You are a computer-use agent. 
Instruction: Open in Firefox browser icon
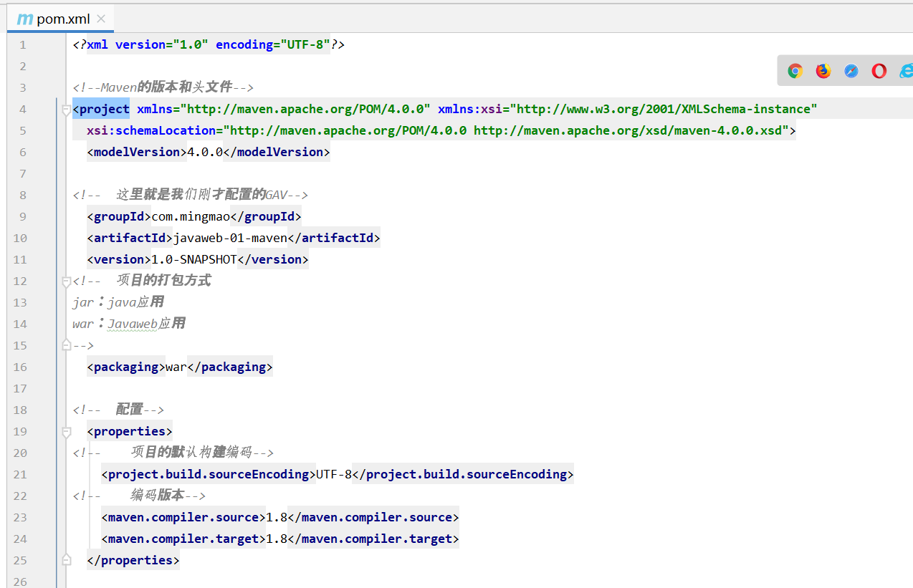pyautogui.click(x=823, y=71)
